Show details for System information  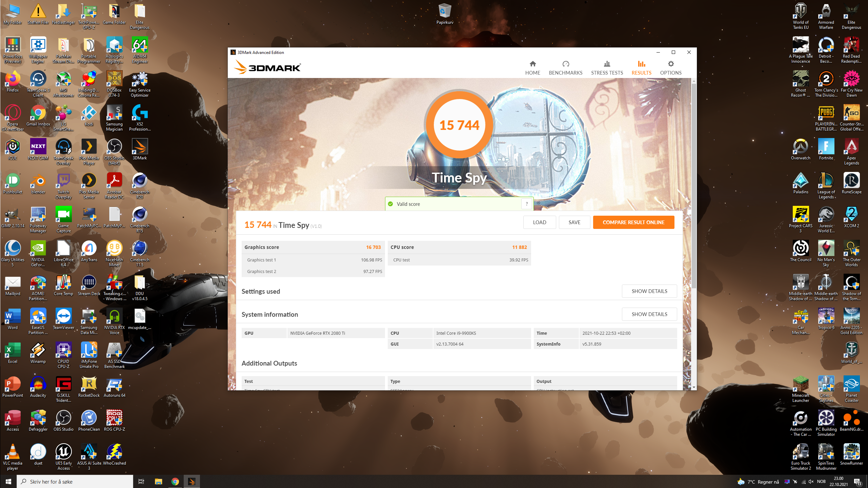pyautogui.click(x=649, y=314)
